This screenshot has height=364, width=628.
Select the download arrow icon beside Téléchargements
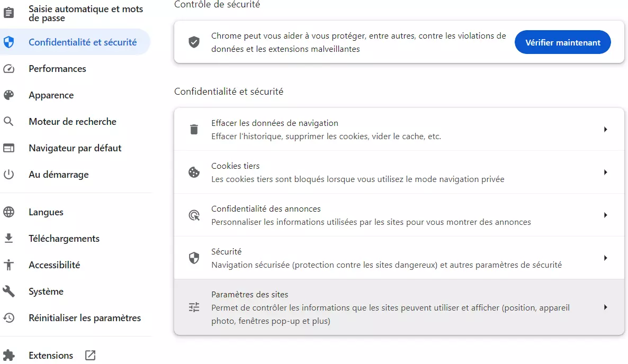click(x=9, y=238)
